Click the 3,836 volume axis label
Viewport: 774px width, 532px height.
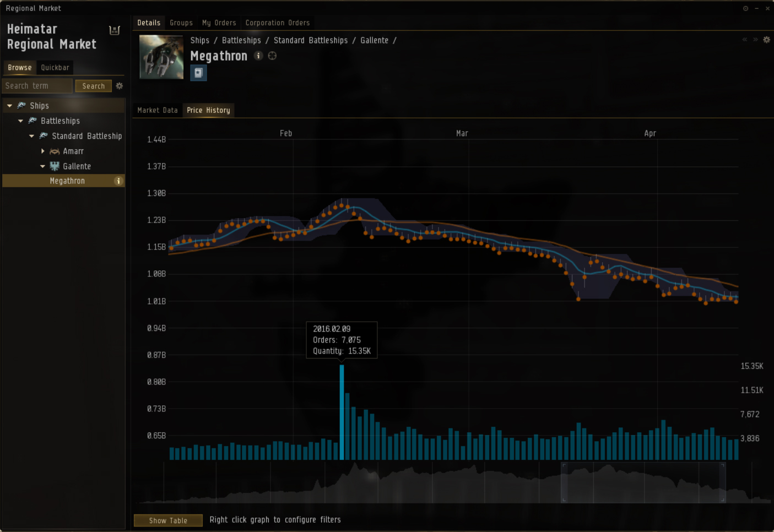(x=750, y=438)
